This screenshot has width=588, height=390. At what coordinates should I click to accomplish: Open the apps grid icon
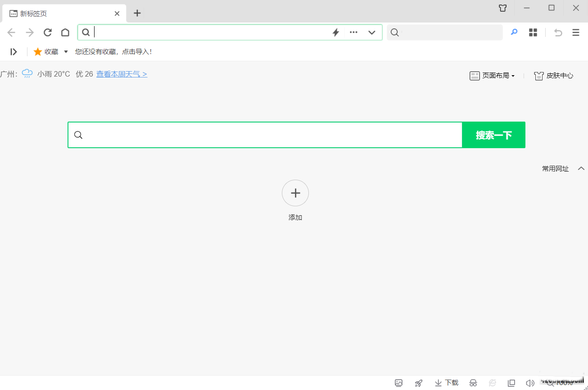point(533,32)
